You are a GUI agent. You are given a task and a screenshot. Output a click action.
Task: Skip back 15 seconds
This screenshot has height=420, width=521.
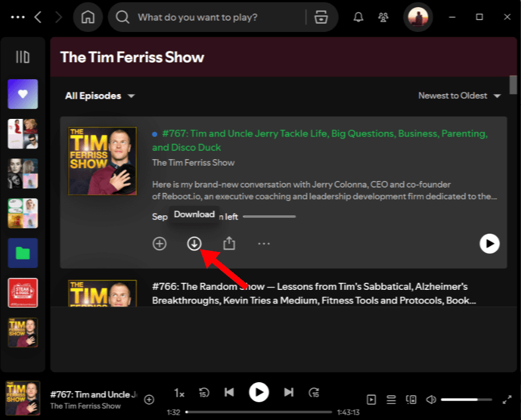[x=204, y=393]
